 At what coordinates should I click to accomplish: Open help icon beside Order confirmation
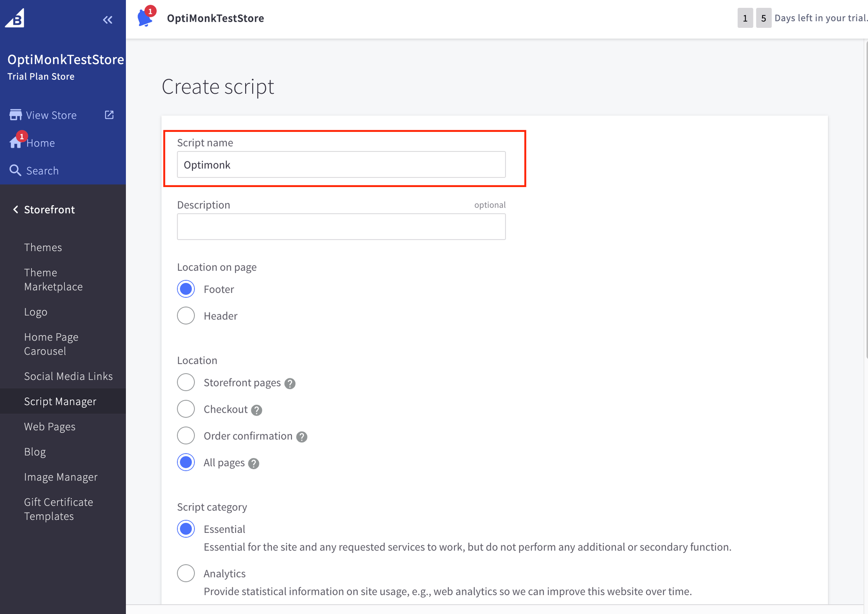pos(302,437)
